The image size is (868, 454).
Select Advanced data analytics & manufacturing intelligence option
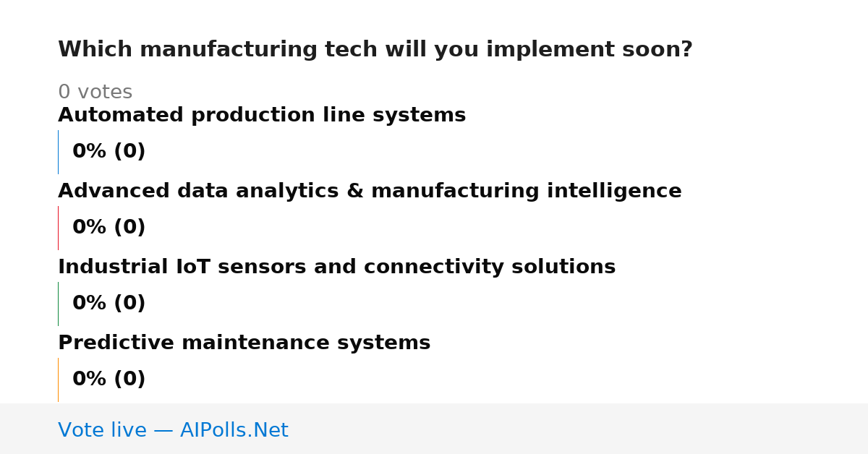pyautogui.click(x=370, y=192)
